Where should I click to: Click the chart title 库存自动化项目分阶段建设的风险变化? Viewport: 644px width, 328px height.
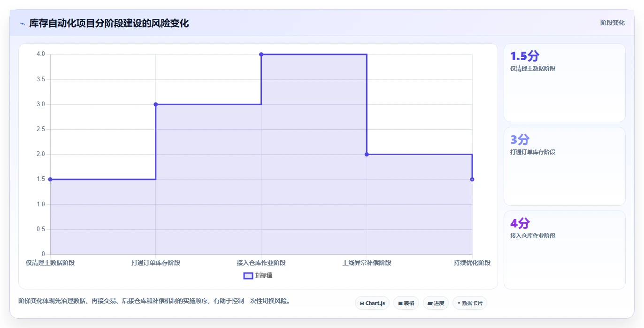(x=109, y=23)
